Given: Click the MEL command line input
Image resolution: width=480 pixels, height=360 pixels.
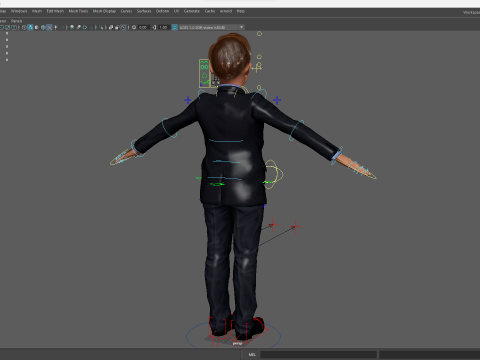Looking at the screenshot, I should (x=318, y=354).
